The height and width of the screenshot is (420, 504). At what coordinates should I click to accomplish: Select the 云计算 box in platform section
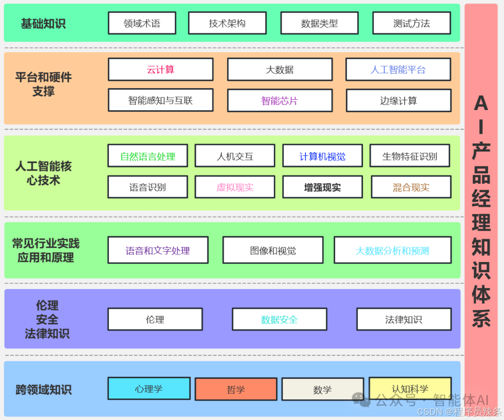[x=161, y=69]
